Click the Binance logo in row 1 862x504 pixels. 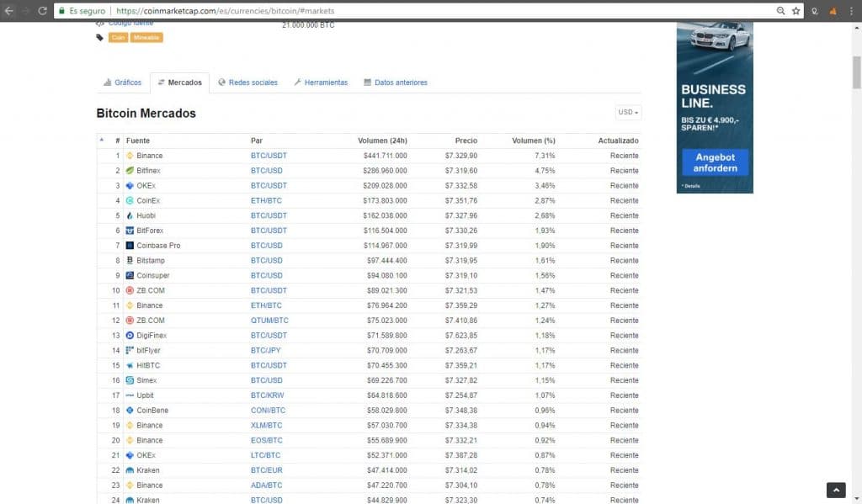(130, 156)
